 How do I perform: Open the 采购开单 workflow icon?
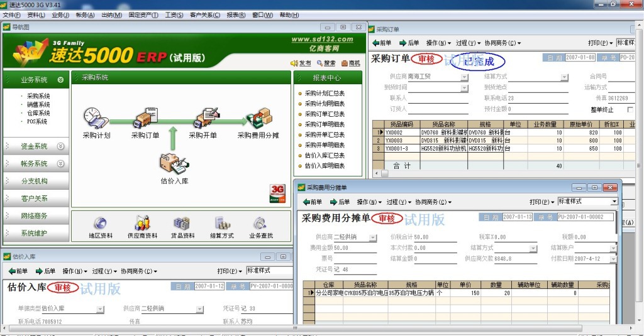[x=207, y=118]
